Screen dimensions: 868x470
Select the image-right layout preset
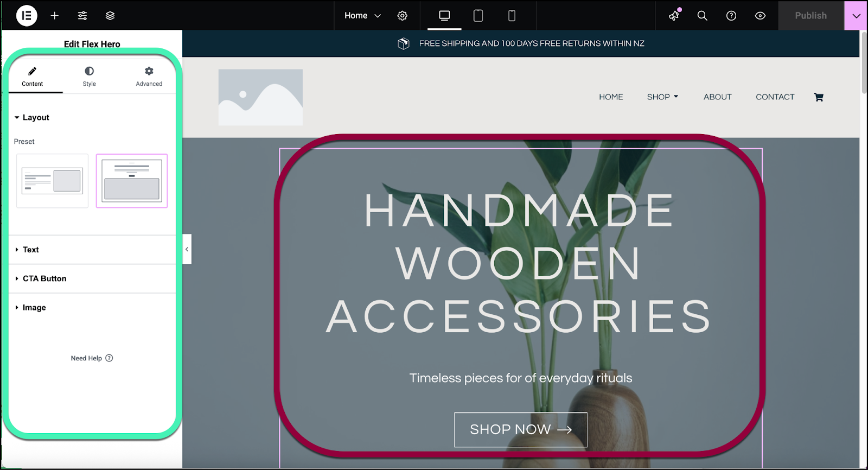pos(52,181)
